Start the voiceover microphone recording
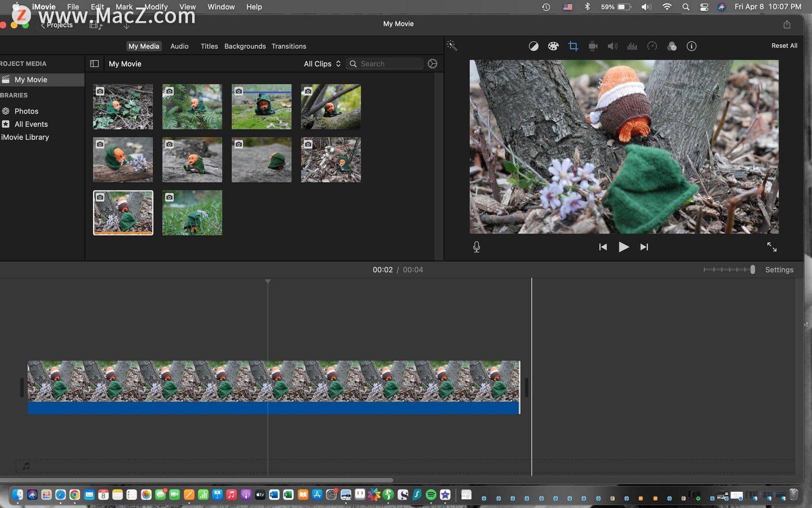Viewport: 812px width, 508px height. coord(476,247)
